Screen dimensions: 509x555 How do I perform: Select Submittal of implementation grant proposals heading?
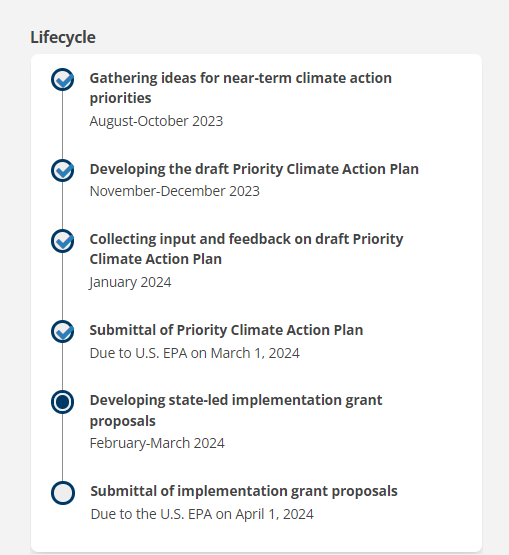244,491
